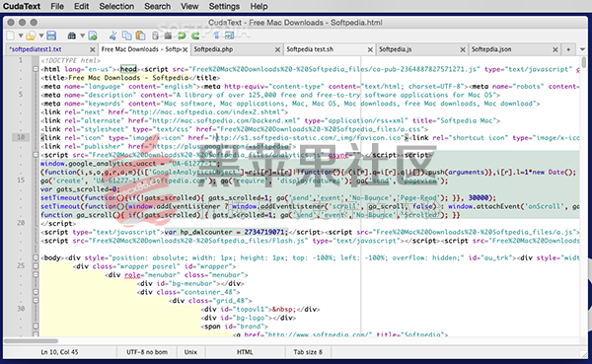
Task: Show the tab list dropdown arrow
Action: (x=582, y=49)
